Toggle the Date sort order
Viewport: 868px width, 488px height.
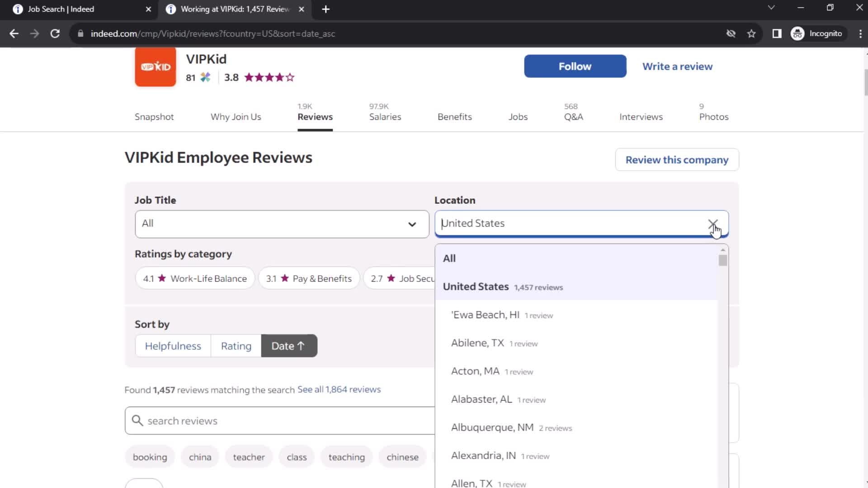[x=289, y=346]
